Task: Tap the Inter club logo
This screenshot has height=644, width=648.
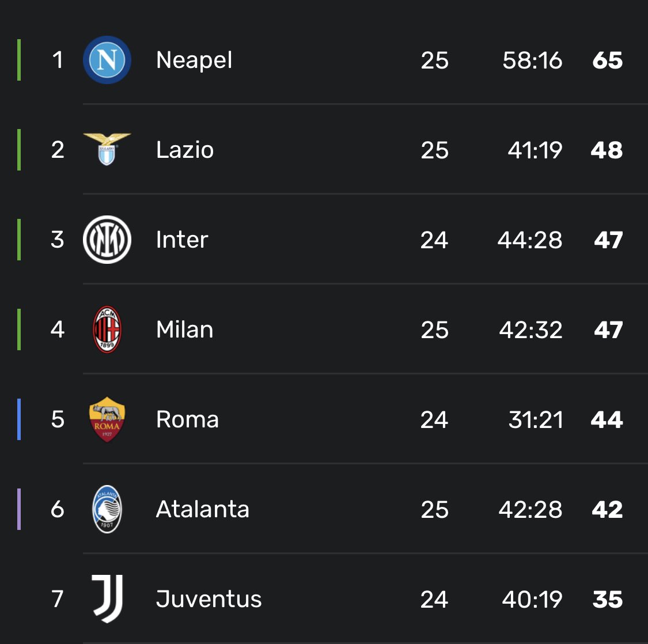Action: (107, 240)
